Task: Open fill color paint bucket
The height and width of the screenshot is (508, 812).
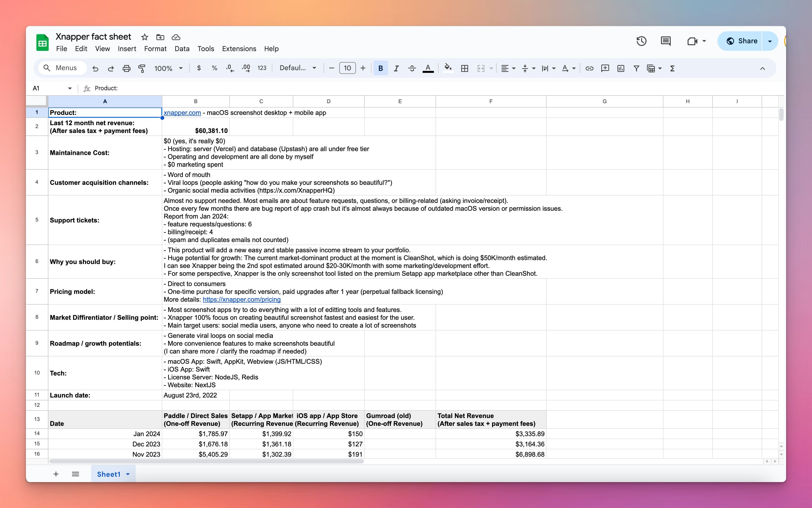Action: [x=448, y=68]
